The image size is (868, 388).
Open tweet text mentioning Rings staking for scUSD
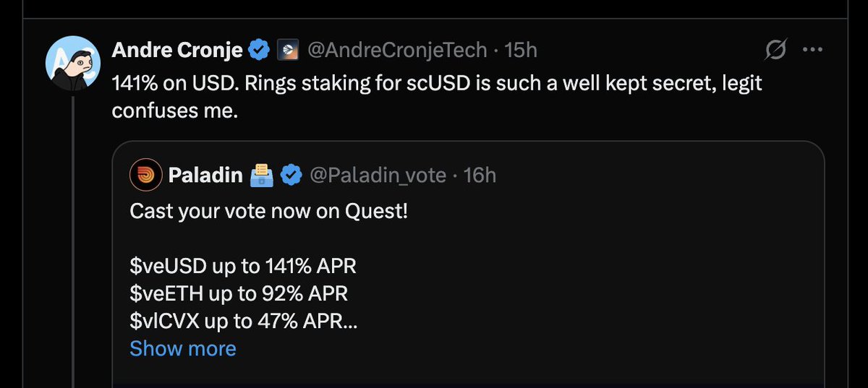437,98
